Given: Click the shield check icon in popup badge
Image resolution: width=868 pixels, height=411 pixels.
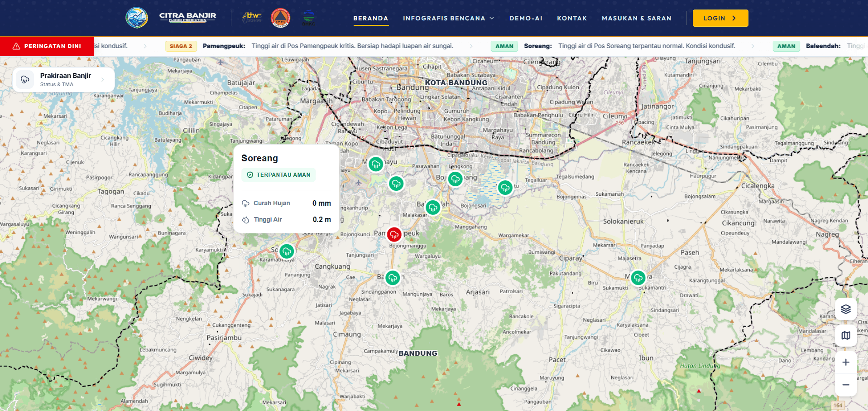Looking at the screenshot, I should [x=250, y=175].
